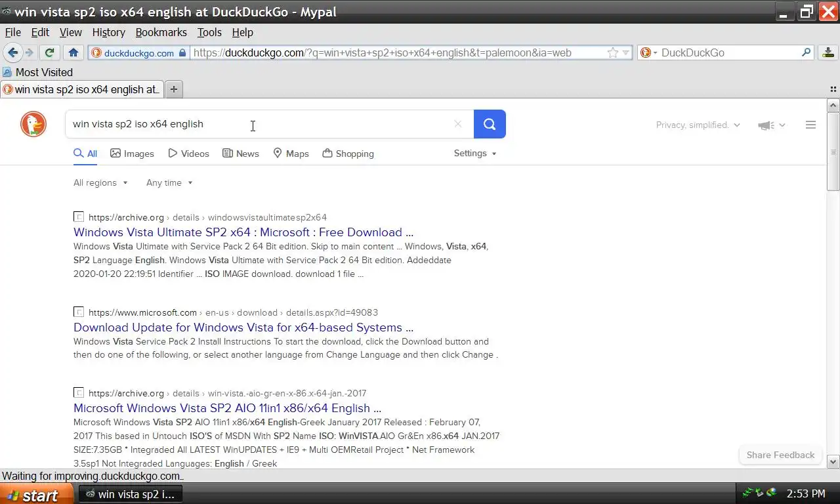Screen dimensions: 840x504
Task: Click the 2:53 PM clock
Action: 806,493
